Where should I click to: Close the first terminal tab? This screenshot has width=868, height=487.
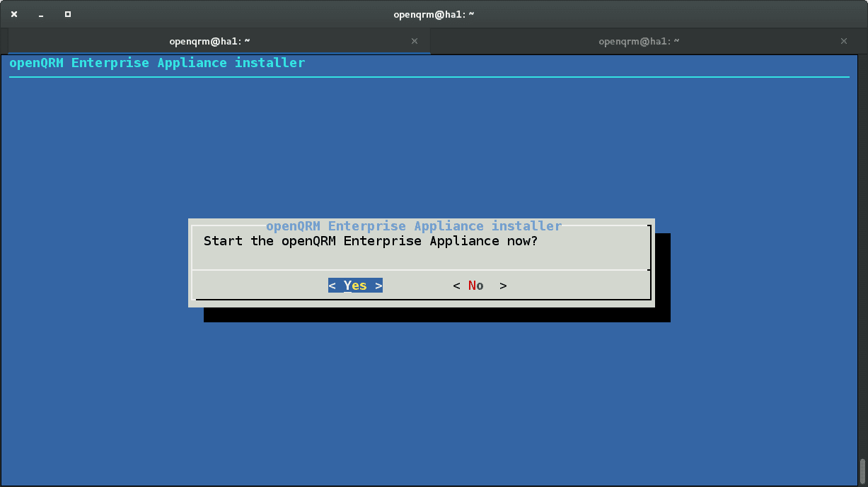(x=415, y=41)
